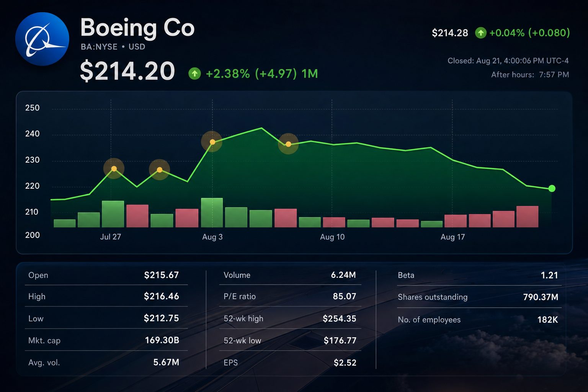Click the 52-week high value $254.35
The height and width of the screenshot is (392, 588).
[x=340, y=318]
